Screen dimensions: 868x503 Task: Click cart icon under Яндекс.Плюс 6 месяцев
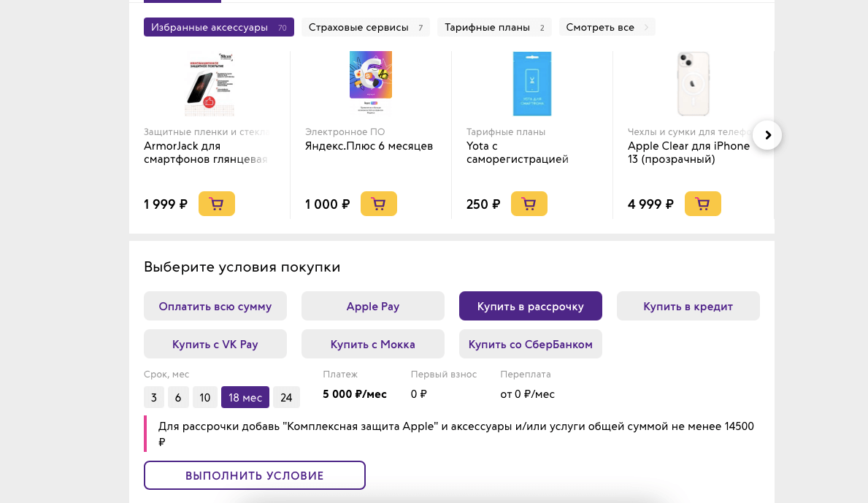pos(378,204)
